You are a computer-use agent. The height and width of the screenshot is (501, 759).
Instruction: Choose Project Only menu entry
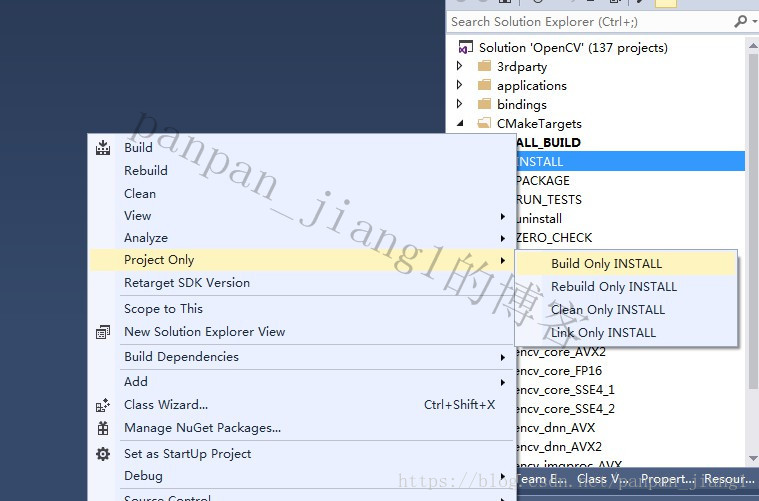pos(300,260)
